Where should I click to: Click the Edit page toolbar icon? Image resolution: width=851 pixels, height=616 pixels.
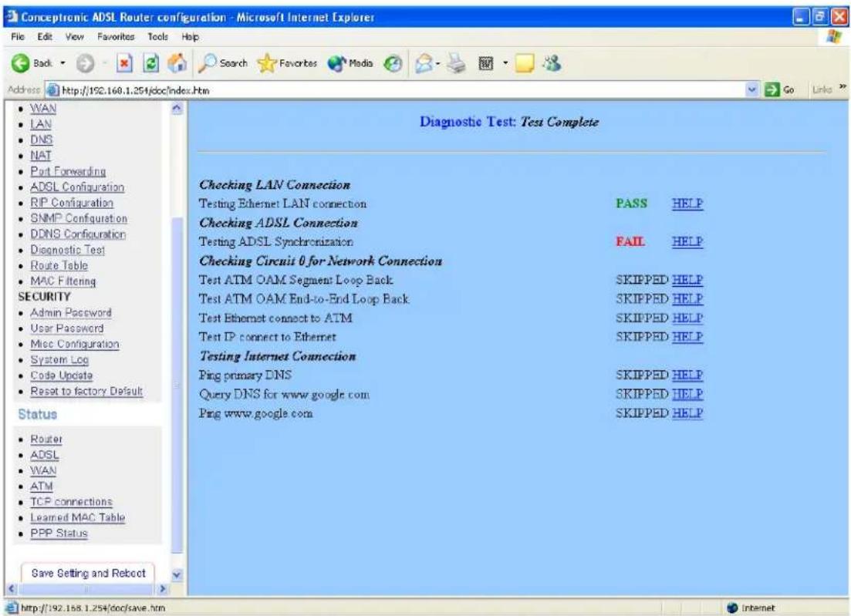(485, 64)
